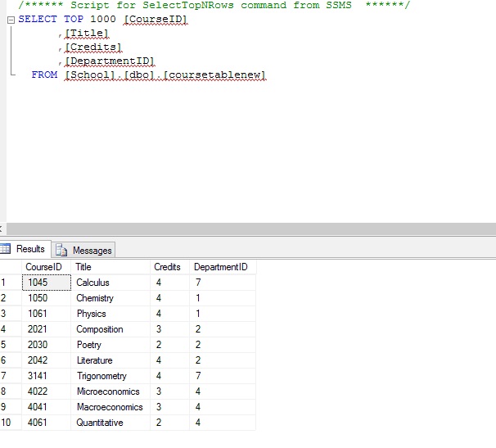Click the Credits value in Composition row
This screenshot has height=448, width=496.
pos(169,329)
